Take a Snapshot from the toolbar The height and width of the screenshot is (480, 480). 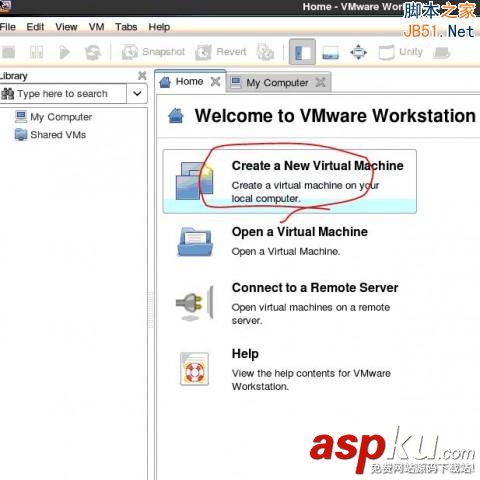153,52
